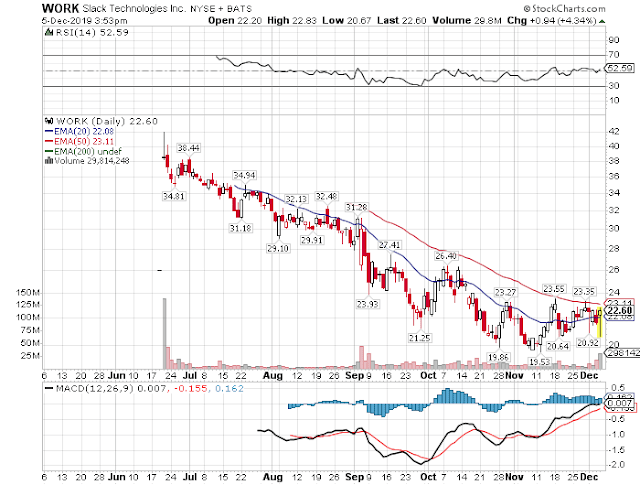The image size is (640, 485).
Task: Click the 34.94 price label
Action: click(x=244, y=175)
